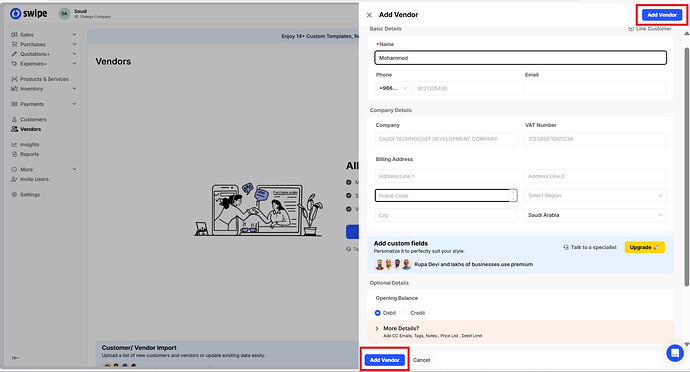Open the chat support bubble icon
This screenshot has width=690, height=372.
[x=675, y=353]
